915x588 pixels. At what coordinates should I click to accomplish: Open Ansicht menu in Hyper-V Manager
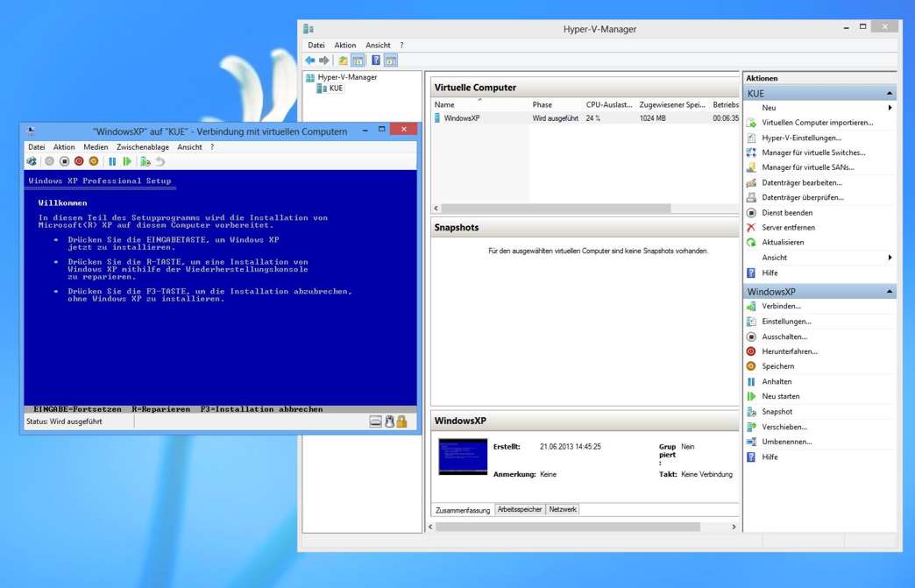pyautogui.click(x=378, y=45)
